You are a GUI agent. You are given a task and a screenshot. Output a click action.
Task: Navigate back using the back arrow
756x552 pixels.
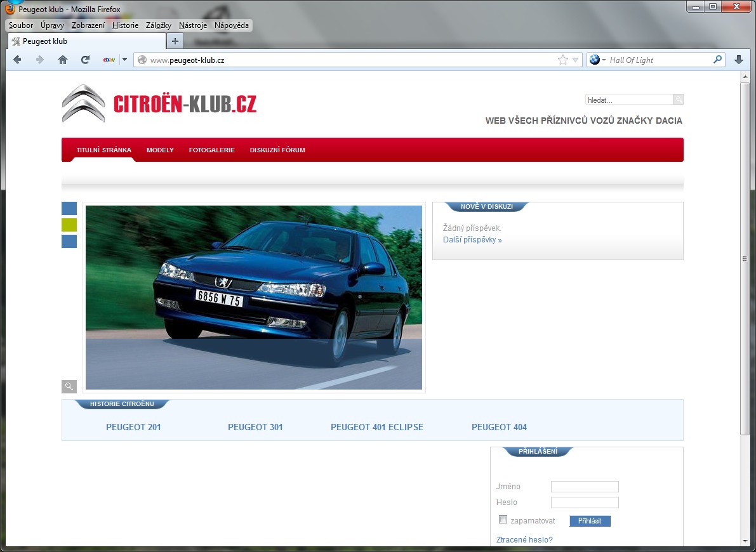[17, 59]
